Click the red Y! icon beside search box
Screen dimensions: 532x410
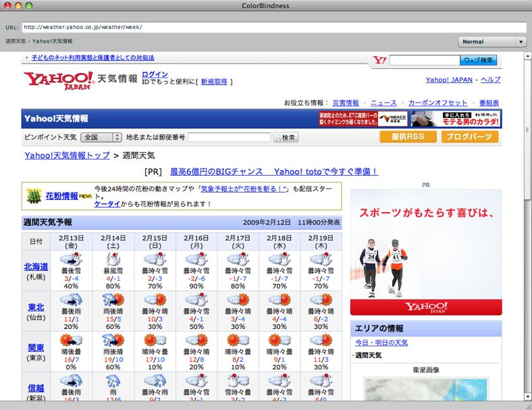point(379,60)
